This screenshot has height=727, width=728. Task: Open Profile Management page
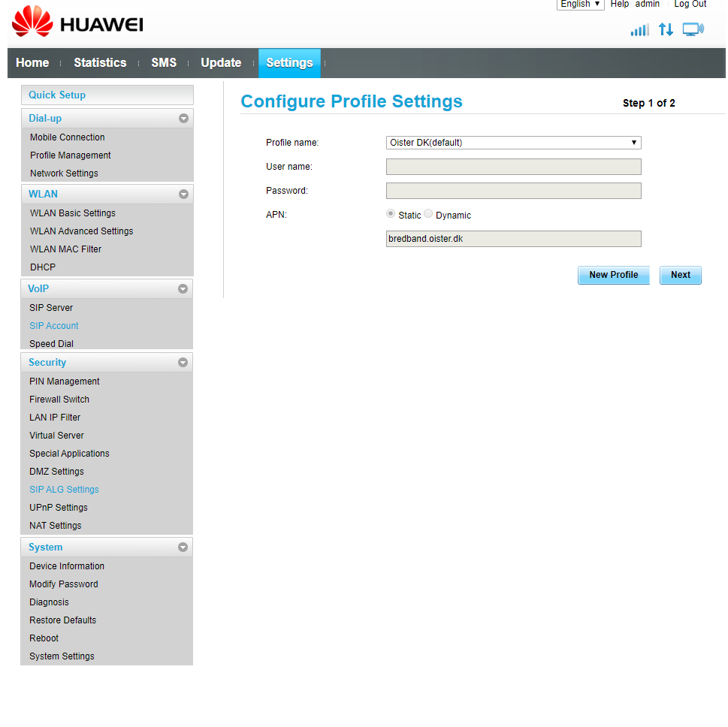tap(70, 155)
